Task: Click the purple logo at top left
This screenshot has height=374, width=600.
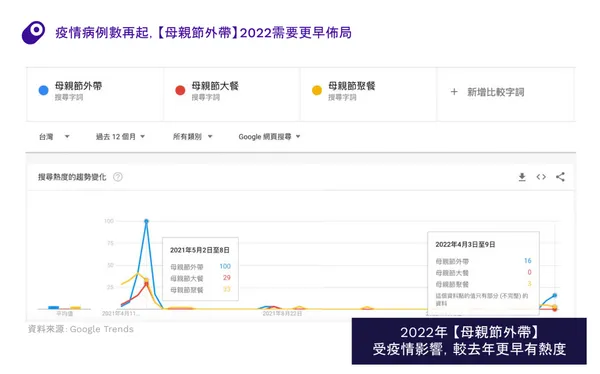Action: click(33, 33)
